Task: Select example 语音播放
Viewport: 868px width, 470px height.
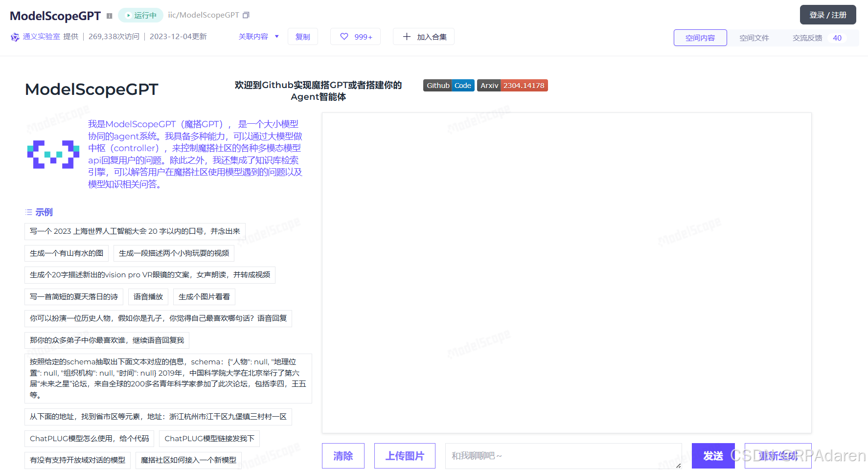Action: [148, 297]
